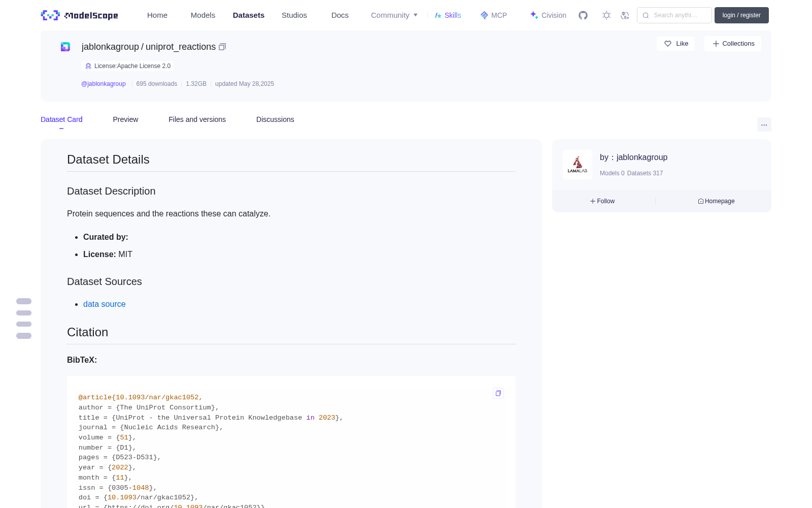Open jablonkagroup Homepage

(716, 201)
